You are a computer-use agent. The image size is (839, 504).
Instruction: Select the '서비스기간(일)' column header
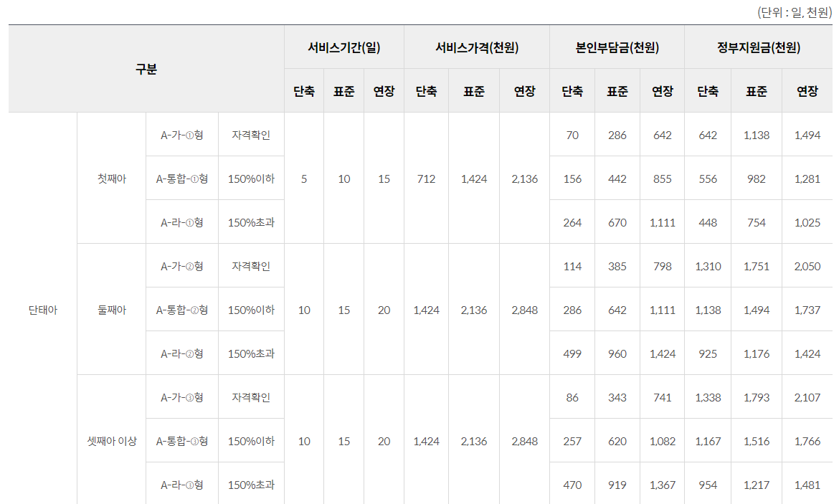coord(344,47)
